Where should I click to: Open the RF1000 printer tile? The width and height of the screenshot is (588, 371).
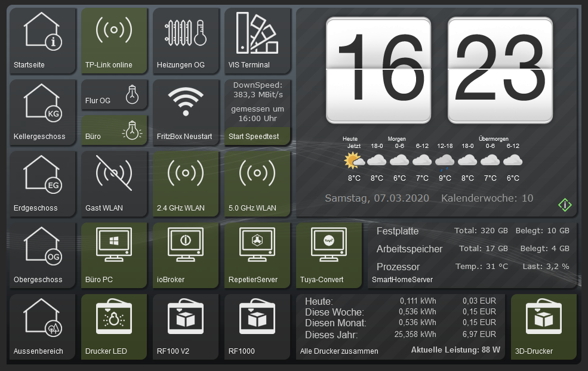click(x=257, y=327)
